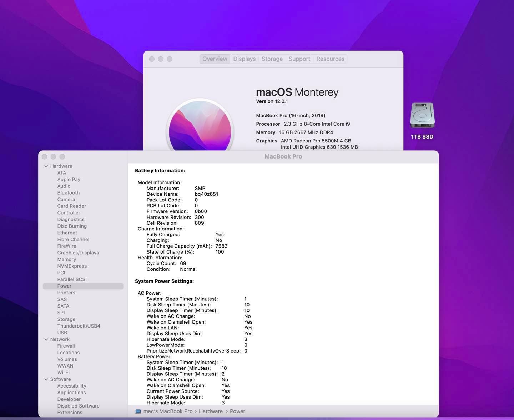Select Diagnostics in the sidebar
Viewport: 514px width, 420px height.
[x=71, y=220]
